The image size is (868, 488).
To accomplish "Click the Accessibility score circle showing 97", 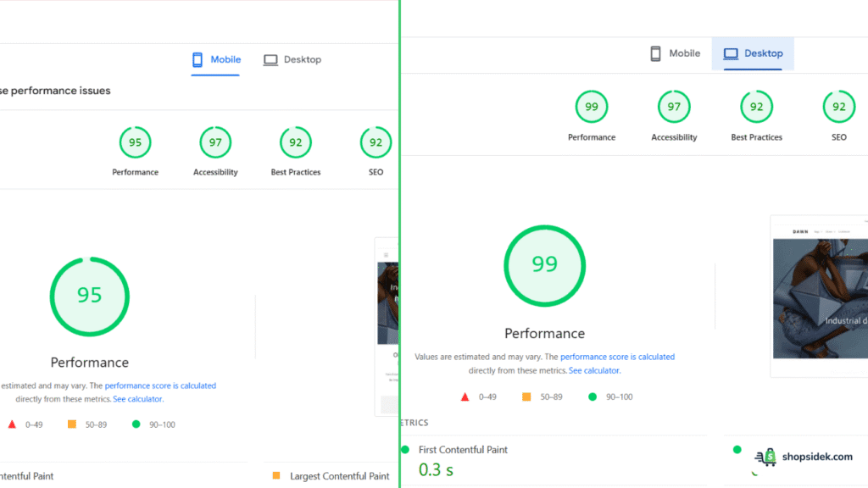I will (214, 142).
